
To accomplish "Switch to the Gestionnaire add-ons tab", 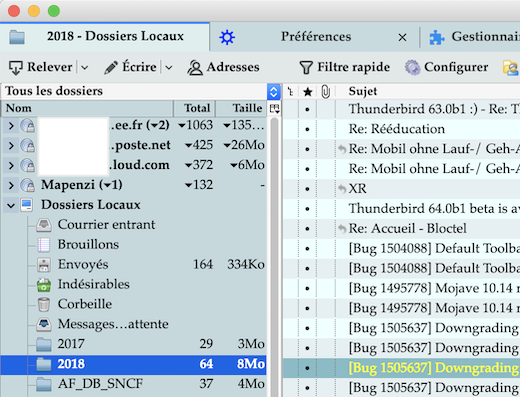I will tap(474, 37).
